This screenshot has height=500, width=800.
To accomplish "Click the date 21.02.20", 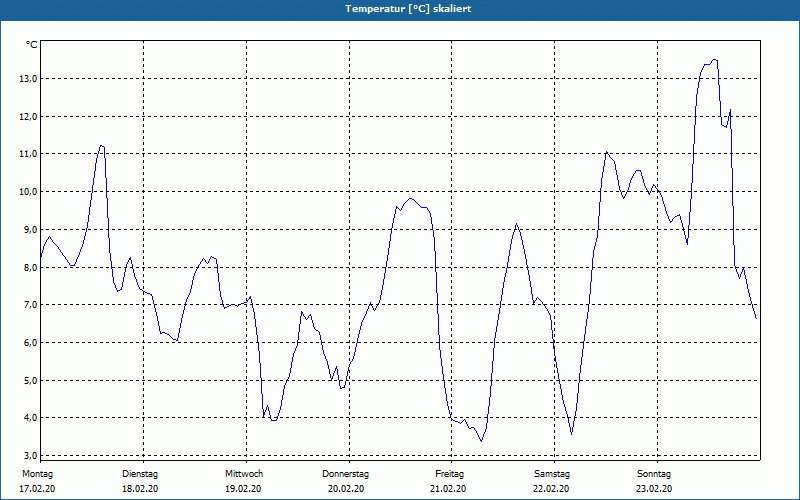I will [x=448, y=489].
